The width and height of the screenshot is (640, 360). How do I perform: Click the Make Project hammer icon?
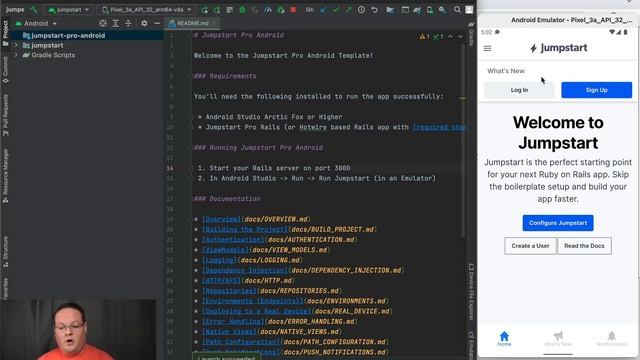click(x=34, y=9)
